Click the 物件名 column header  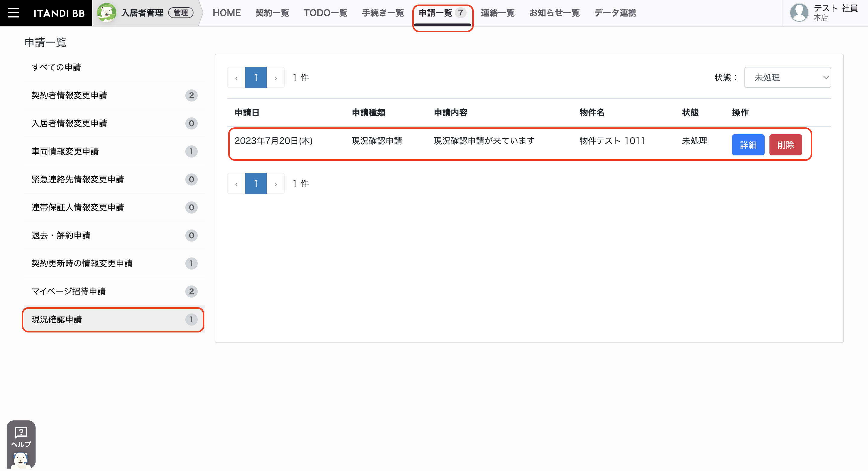pyautogui.click(x=592, y=112)
